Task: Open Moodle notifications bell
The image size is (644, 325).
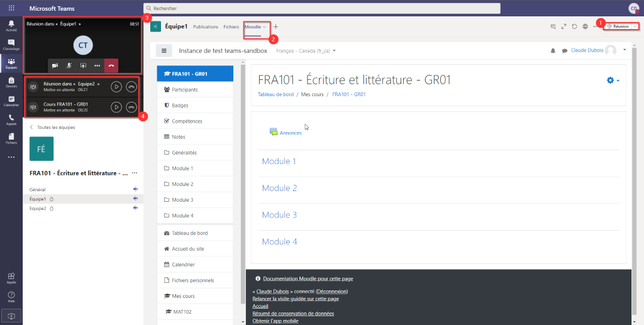Action: [553, 50]
